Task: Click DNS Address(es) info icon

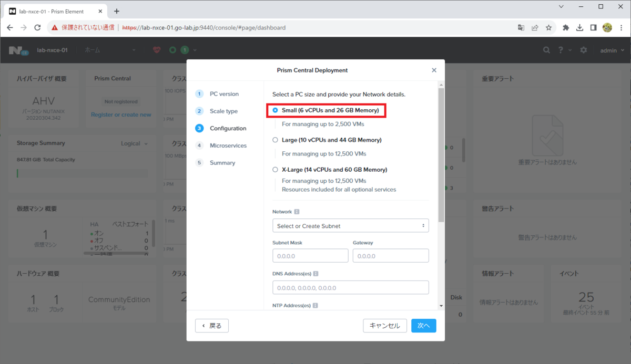Action: tap(315, 274)
